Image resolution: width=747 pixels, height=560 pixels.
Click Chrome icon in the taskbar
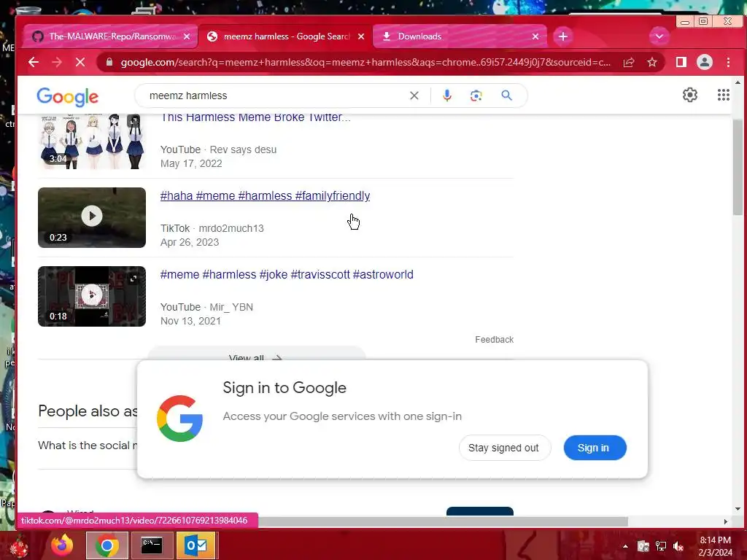click(107, 545)
